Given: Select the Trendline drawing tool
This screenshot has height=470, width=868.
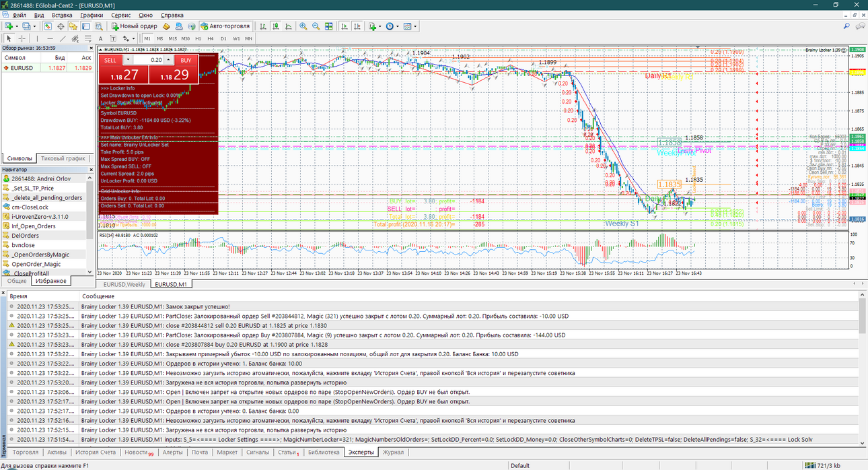Looking at the screenshot, I should (63, 38).
